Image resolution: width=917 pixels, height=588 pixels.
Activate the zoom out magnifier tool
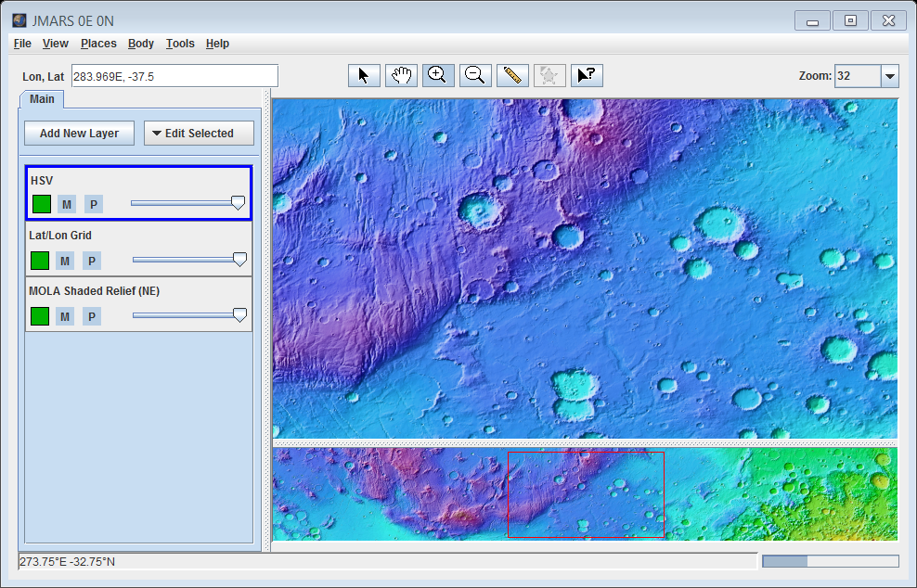click(x=475, y=76)
